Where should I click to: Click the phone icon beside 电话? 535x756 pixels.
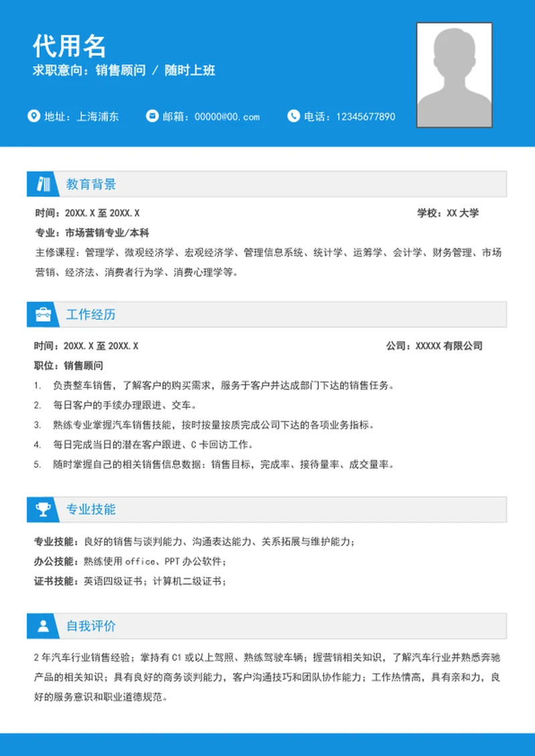294,116
